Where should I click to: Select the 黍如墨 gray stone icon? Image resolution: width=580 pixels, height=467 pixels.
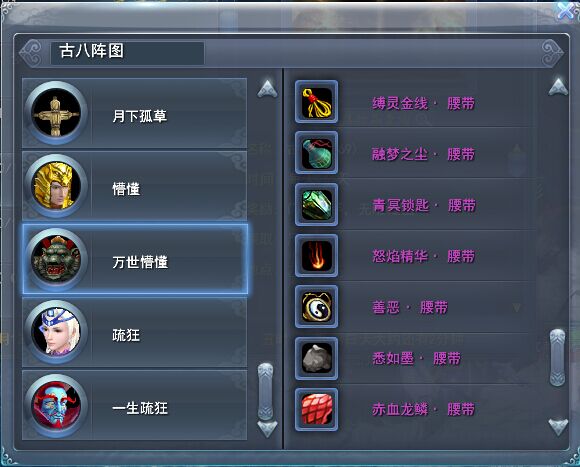tap(316, 358)
